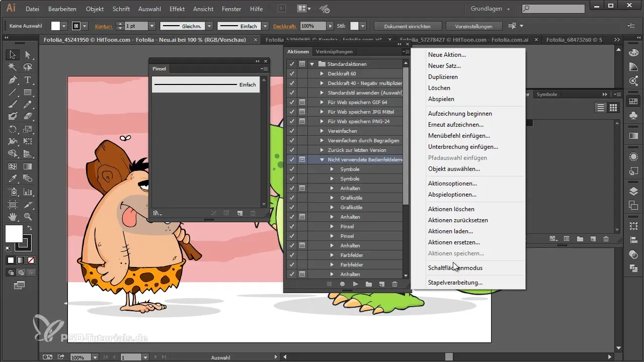Open the Grundlagen workspace dropdown
The image size is (644, 362).
491,9
